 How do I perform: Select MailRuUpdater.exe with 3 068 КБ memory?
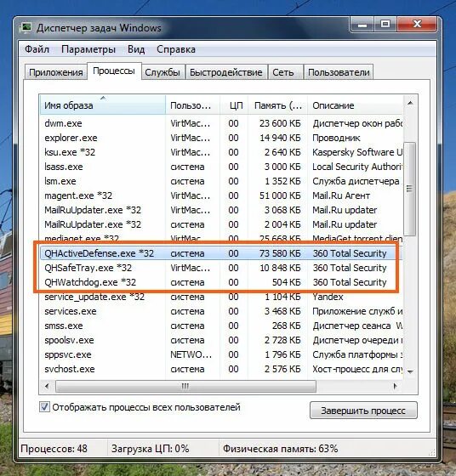221,210
